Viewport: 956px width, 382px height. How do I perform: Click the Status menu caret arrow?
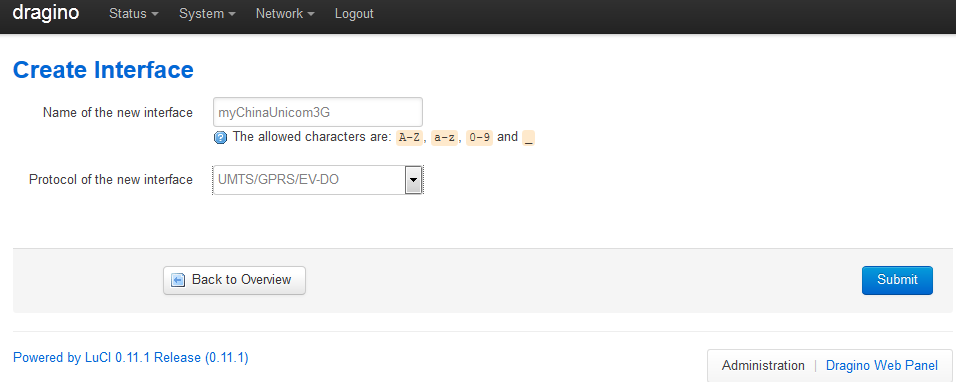154,15
